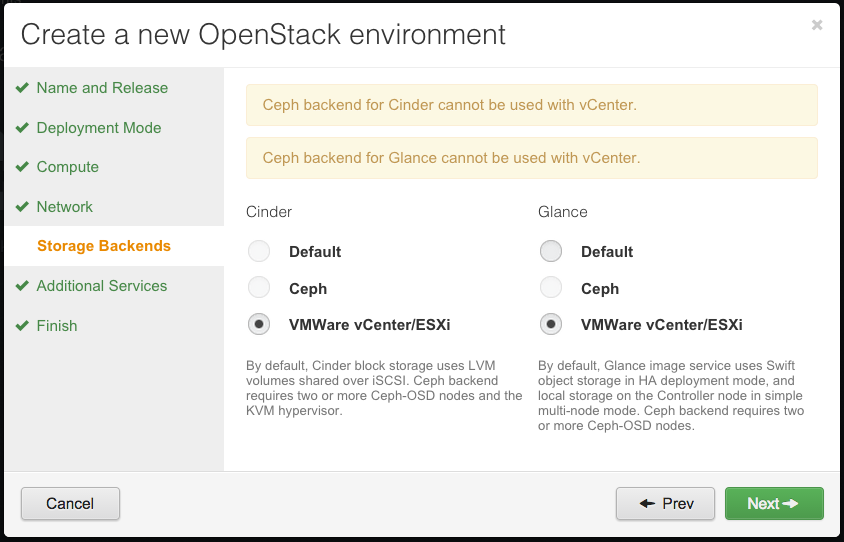Viewport: 844px width, 542px height.
Task: Switch to the Compute step
Action: [68, 167]
